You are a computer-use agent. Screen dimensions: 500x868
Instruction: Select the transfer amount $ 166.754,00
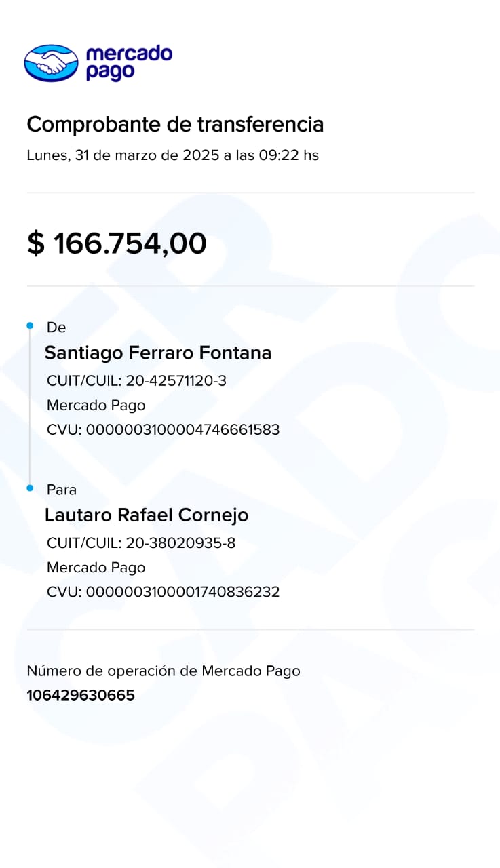click(117, 243)
